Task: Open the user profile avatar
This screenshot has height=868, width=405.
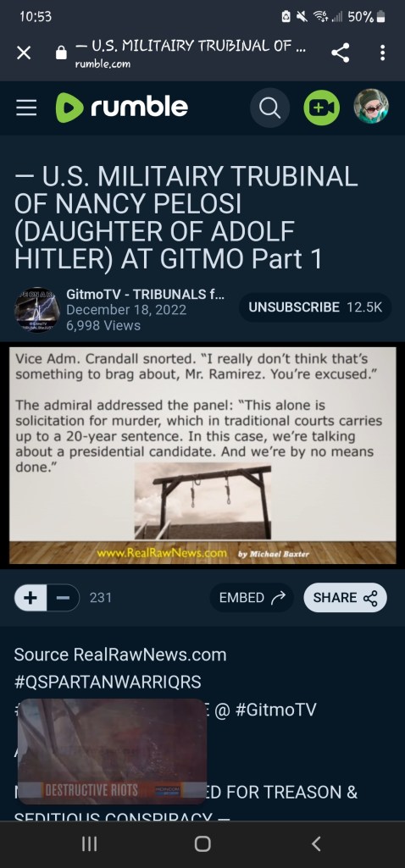Action: [x=371, y=107]
